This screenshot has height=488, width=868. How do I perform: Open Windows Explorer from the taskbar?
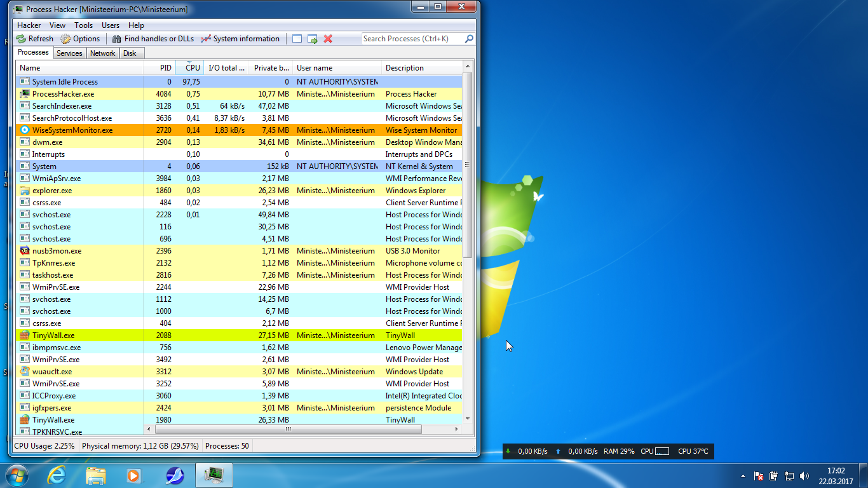[x=96, y=475]
